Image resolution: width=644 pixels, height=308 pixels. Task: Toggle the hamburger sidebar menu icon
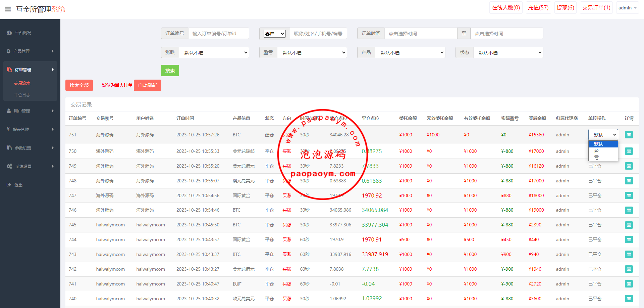click(8, 9)
